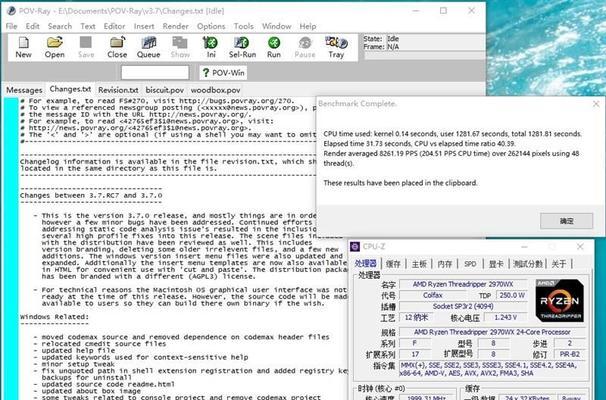Select CPU-Z 关于 tab
Screen dimensions: 606x400
pyautogui.click(x=559, y=264)
